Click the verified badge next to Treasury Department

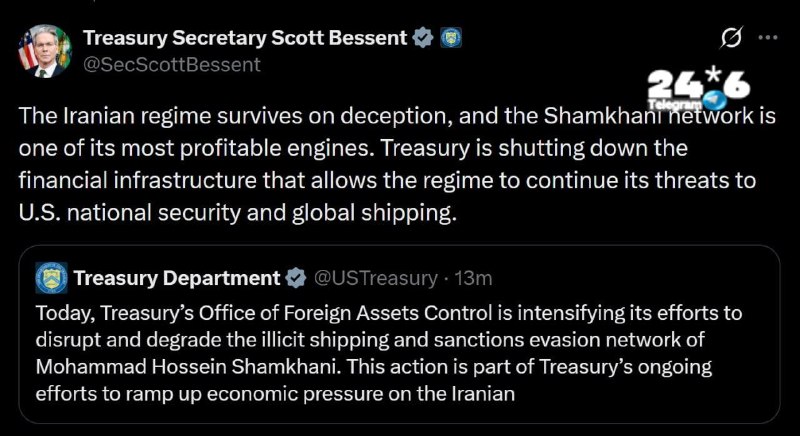tap(295, 278)
